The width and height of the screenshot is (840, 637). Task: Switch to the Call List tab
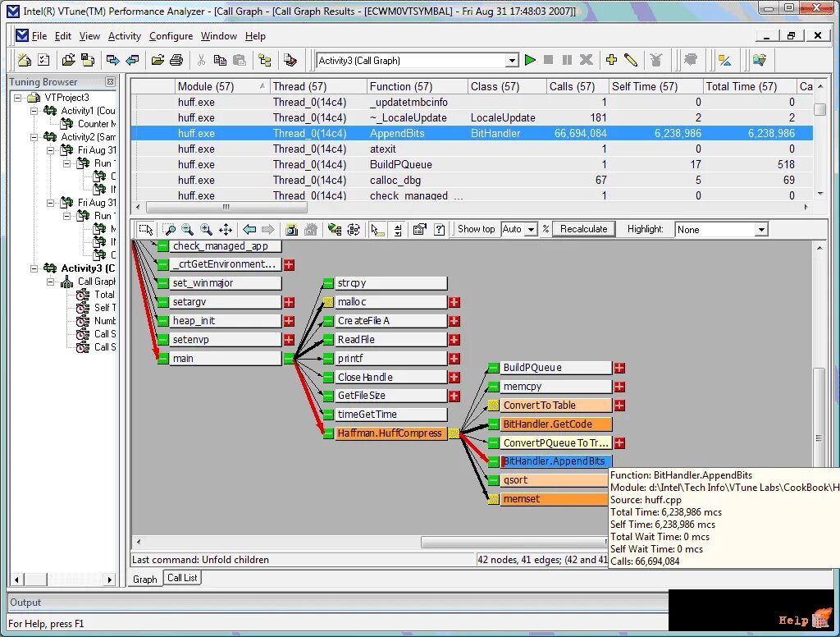pyautogui.click(x=182, y=577)
